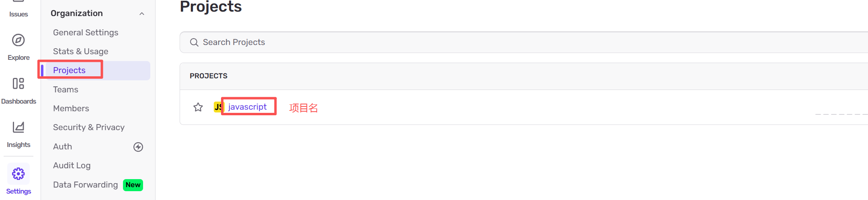Image resolution: width=868 pixels, height=200 pixels.
Task: Click the search magnifier icon
Action: coord(194,43)
